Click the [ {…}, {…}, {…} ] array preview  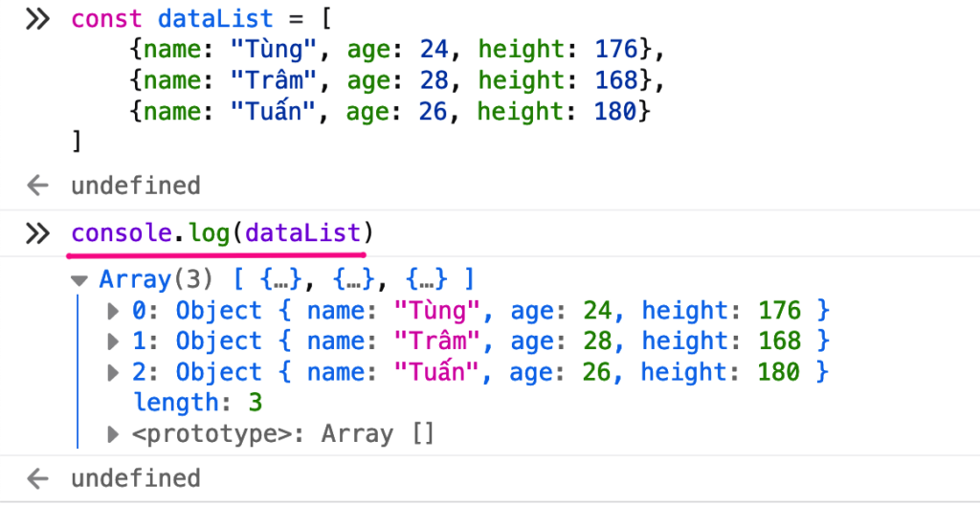pyautogui.click(x=354, y=280)
